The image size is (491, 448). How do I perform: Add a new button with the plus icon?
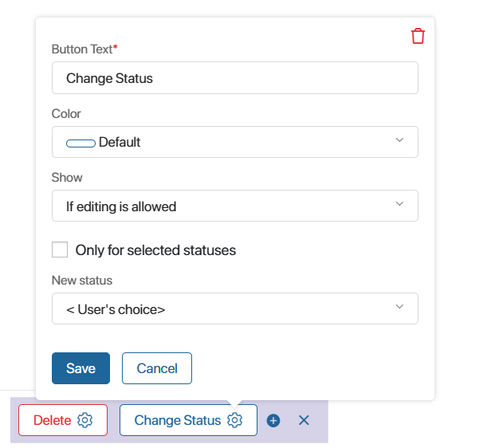[x=273, y=420]
